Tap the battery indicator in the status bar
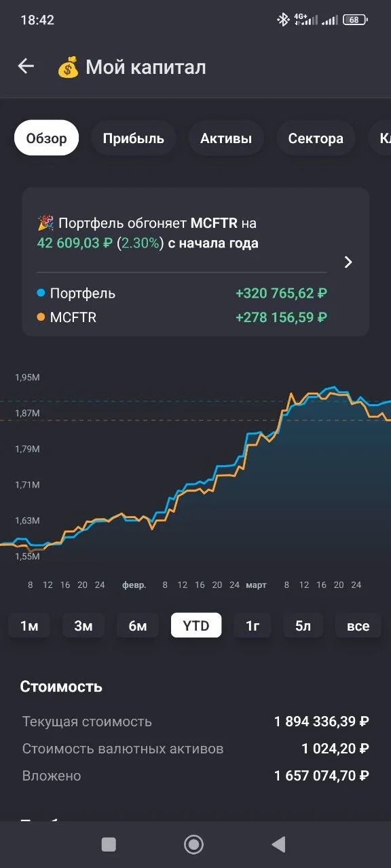Screen dimensions: 391x868 355,20
